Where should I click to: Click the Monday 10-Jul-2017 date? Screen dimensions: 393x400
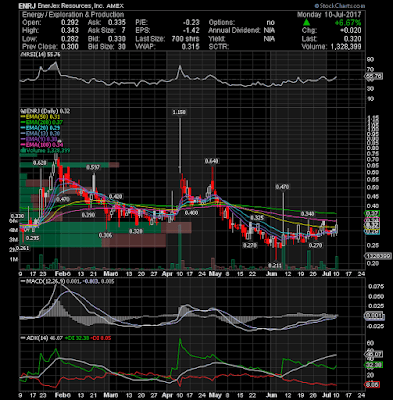pyautogui.click(x=329, y=15)
